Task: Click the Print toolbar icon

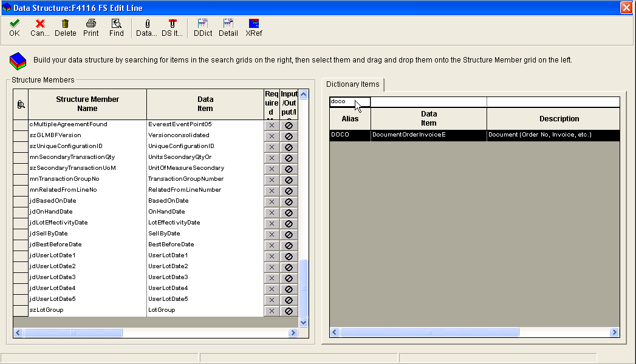Action: [91, 27]
